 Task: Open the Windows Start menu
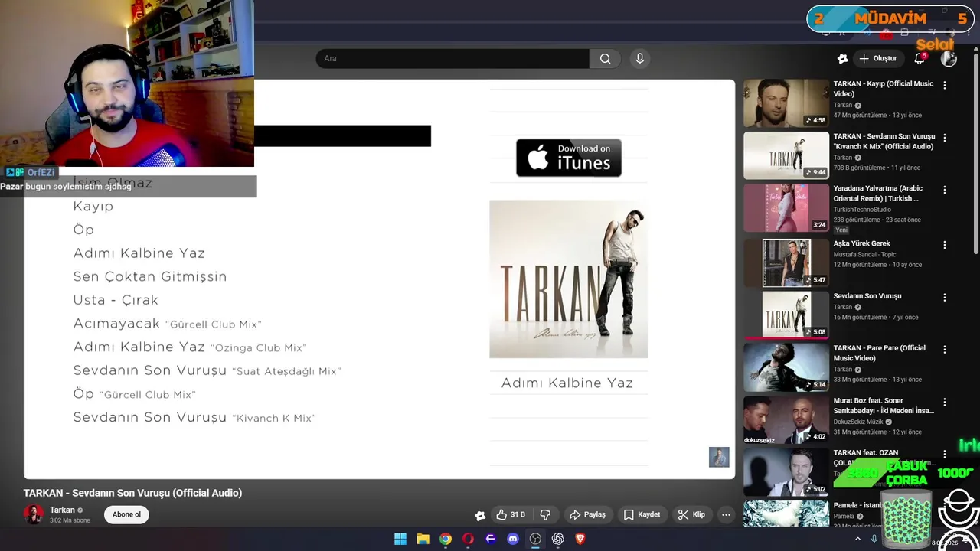[400, 539]
